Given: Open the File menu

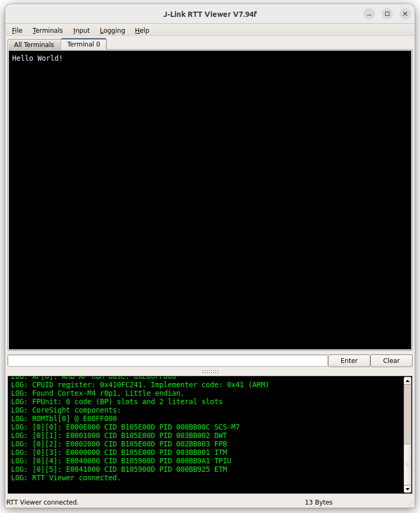Looking at the screenshot, I should 17,31.
